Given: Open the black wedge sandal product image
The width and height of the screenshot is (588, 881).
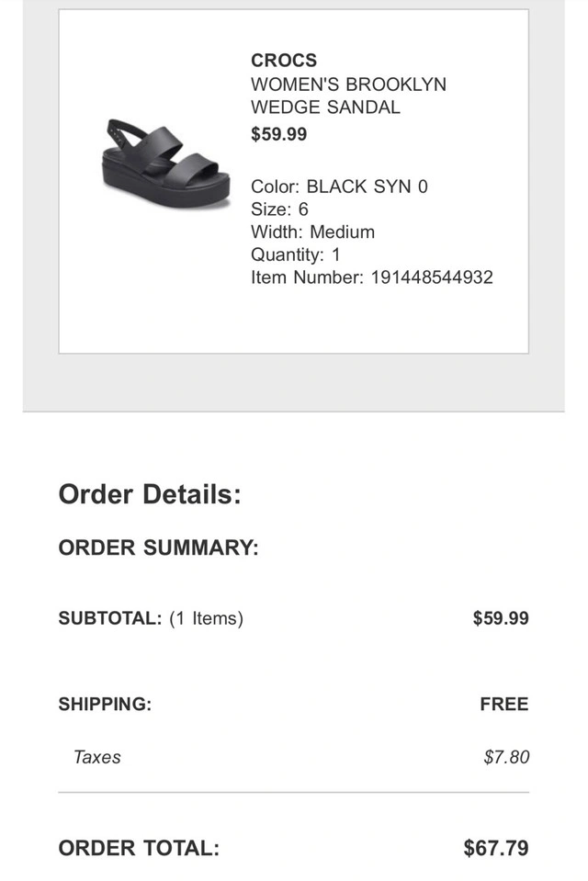Looking at the screenshot, I should pyautogui.click(x=166, y=164).
